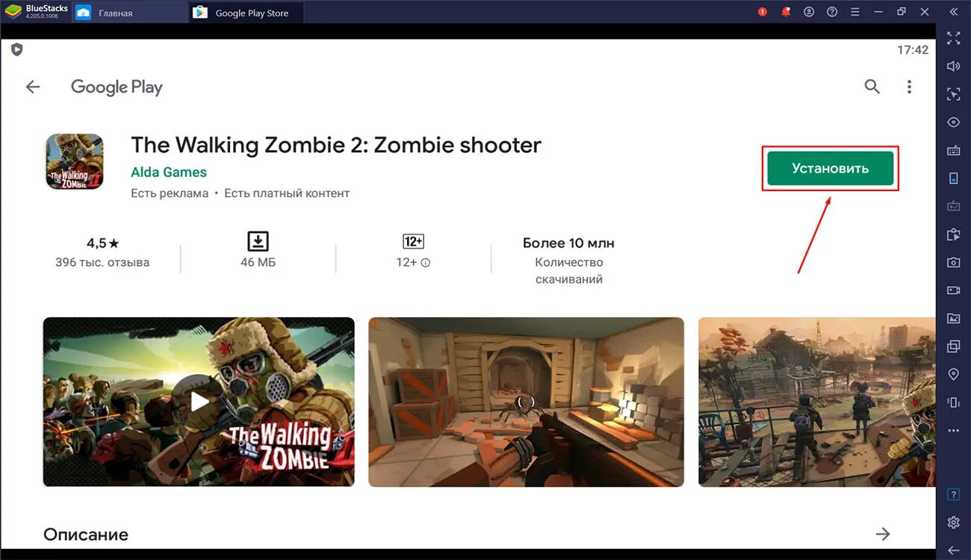The height and width of the screenshot is (560, 971).
Task: Expand the Описание section arrow
Action: (x=883, y=534)
